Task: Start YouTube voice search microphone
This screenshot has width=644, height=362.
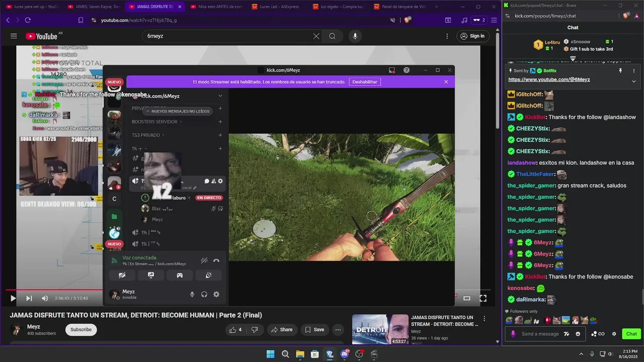Action: 355,36
